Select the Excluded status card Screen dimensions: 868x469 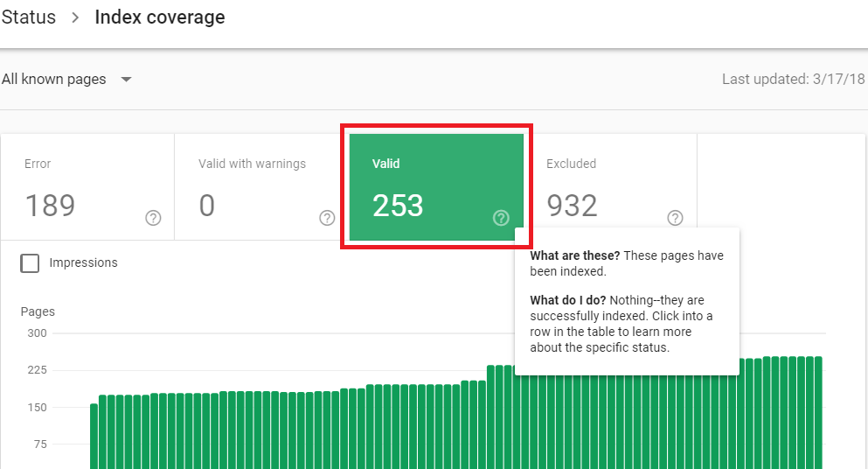point(610,187)
